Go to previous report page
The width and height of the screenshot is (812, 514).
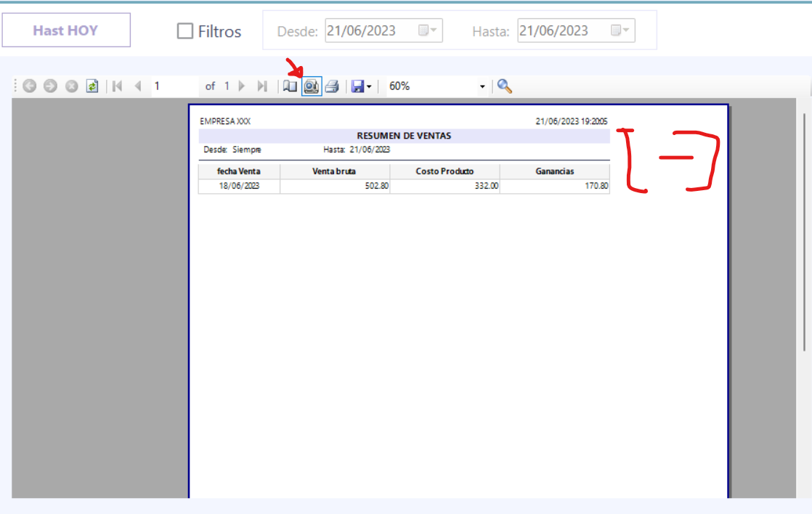[x=137, y=86]
